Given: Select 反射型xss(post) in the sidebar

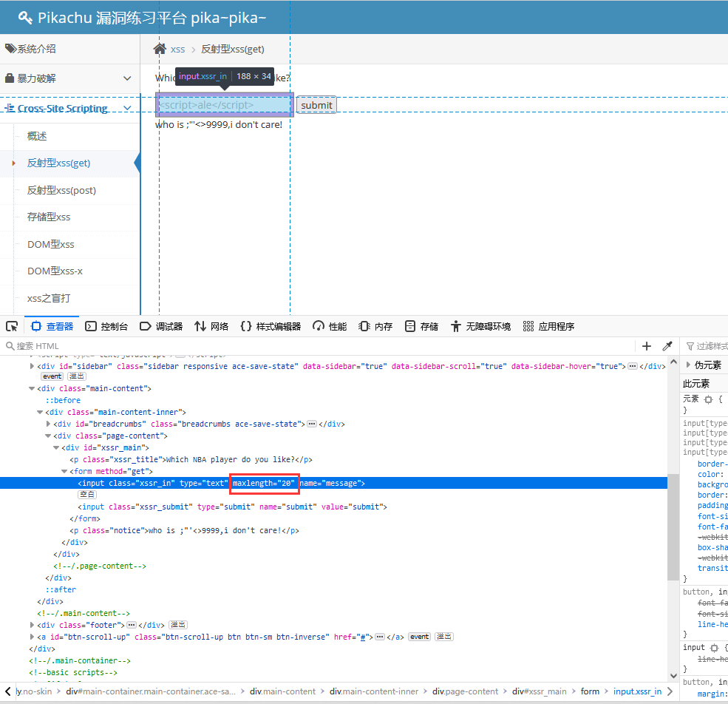Looking at the screenshot, I should (61, 190).
